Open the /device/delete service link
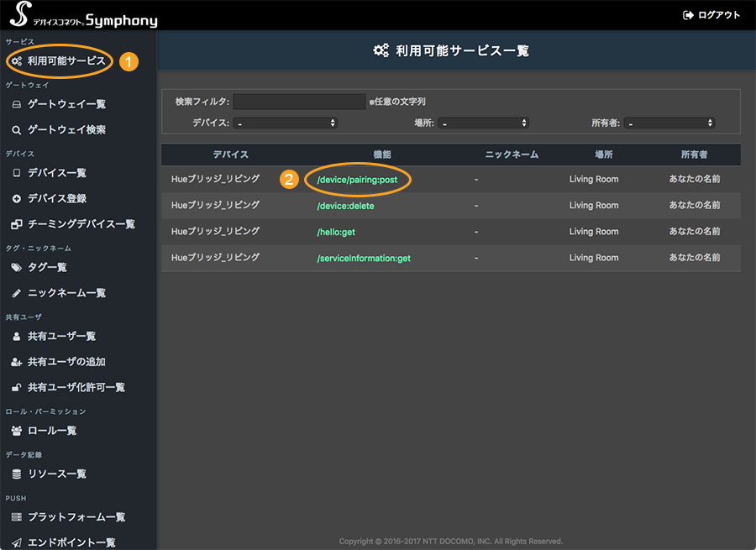Image resolution: width=756 pixels, height=550 pixels. coord(345,206)
